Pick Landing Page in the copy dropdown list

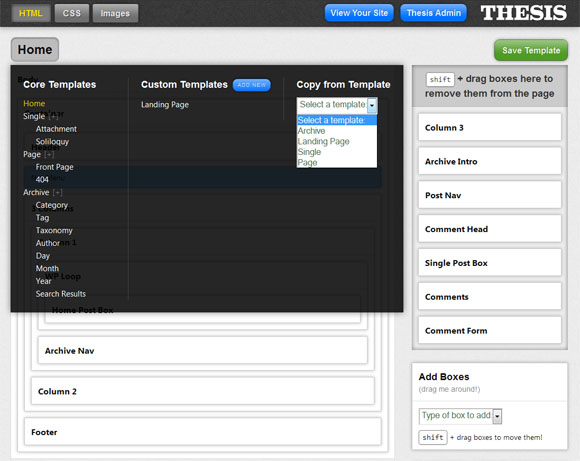point(337,141)
